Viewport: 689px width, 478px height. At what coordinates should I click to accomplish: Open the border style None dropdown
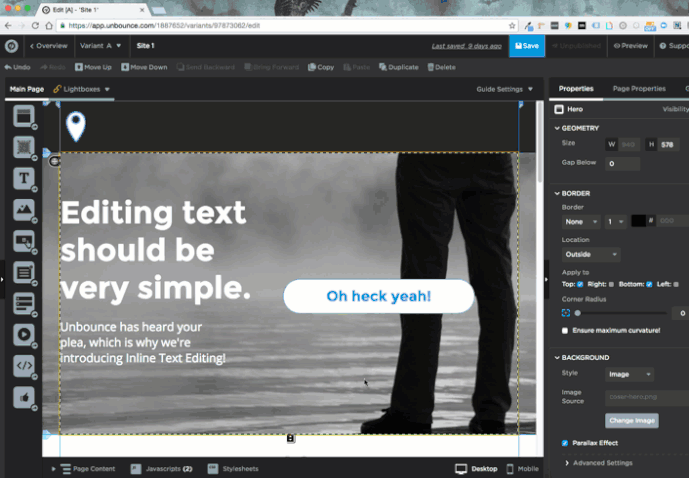pos(581,222)
